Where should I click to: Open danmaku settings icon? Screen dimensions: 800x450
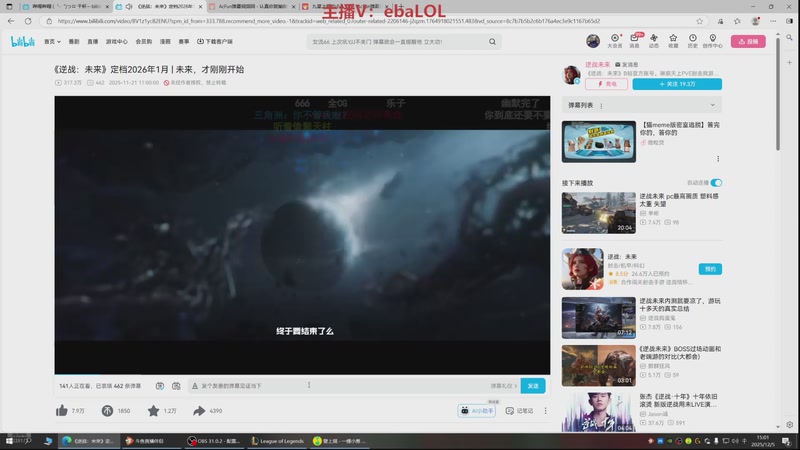pos(176,386)
